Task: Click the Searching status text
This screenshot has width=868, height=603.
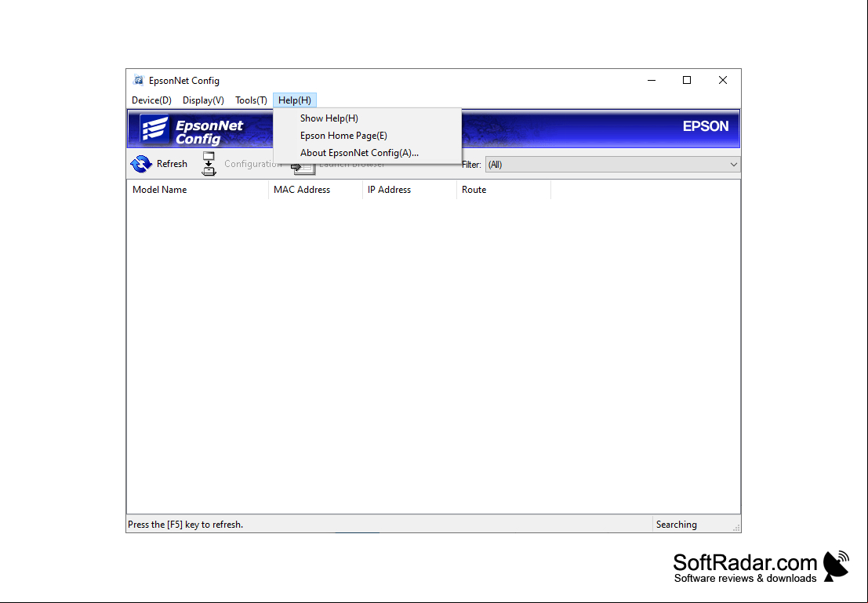Action: coord(676,525)
